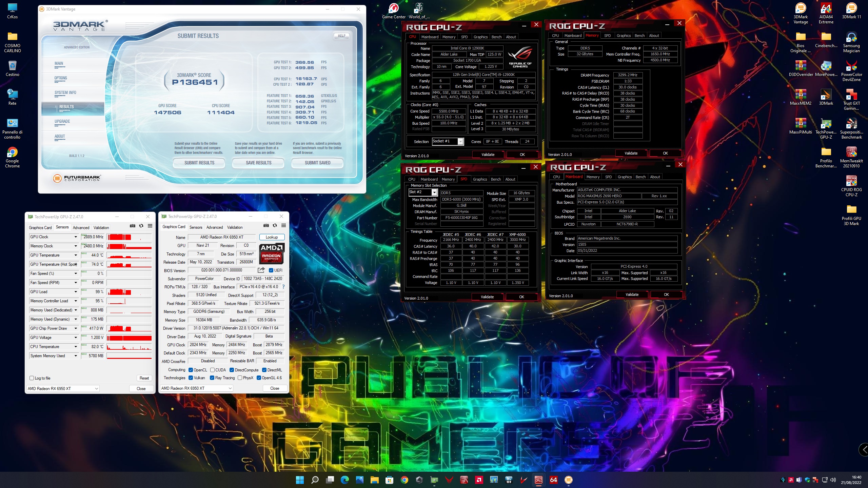Click the HELP button in 3DMark Vantage
The width and height of the screenshot is (868, 488).
[341, 36]
